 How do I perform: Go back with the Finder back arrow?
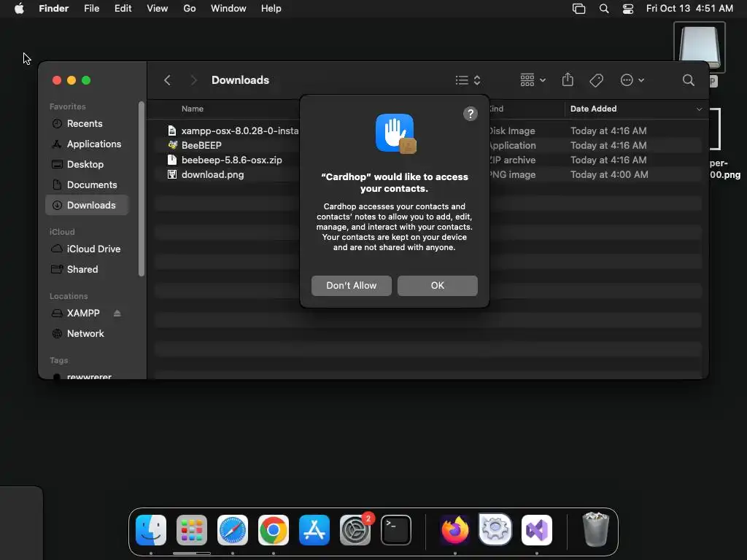[167, 80]
